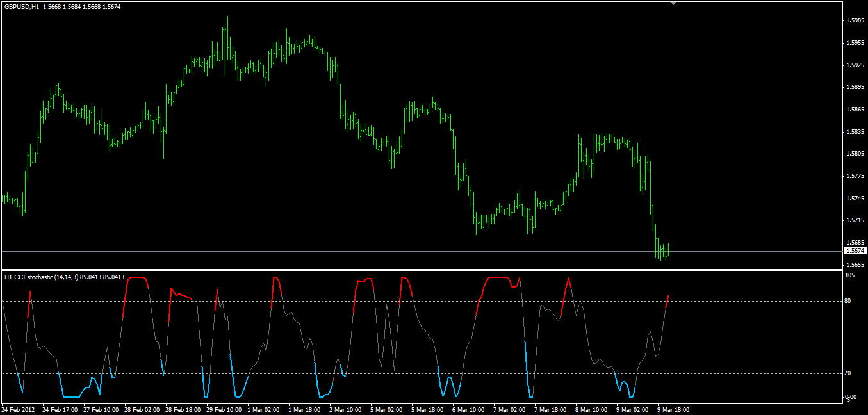868x415 pixels.
Task: Click the 9 Mar 18:00 time label
Action: 674,409
